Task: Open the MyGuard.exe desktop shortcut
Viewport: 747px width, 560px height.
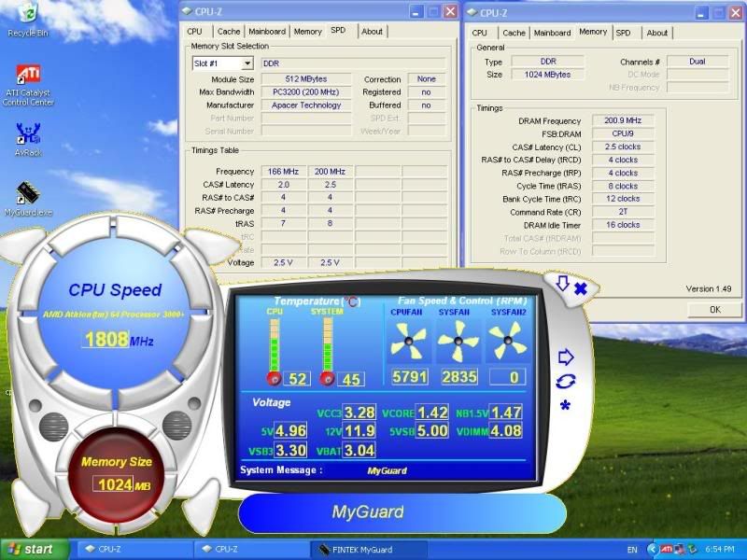Action: (28, 194)
